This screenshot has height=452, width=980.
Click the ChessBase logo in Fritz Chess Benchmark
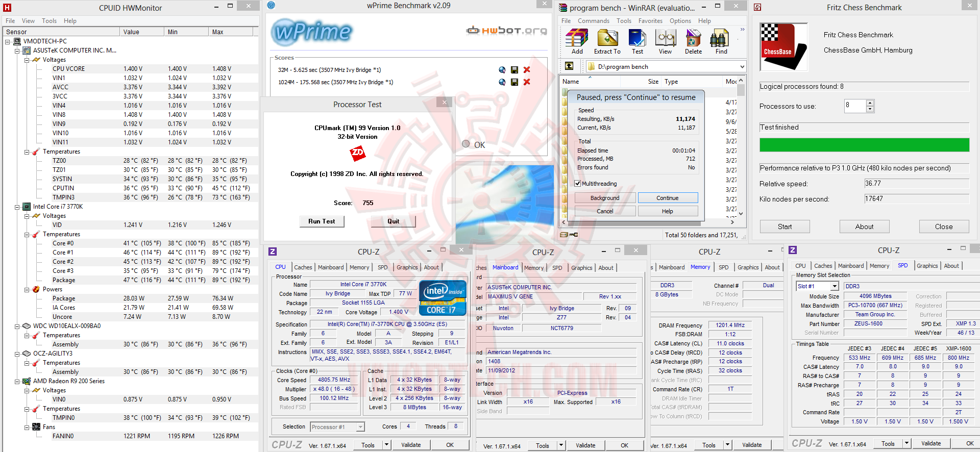point(783,46)
